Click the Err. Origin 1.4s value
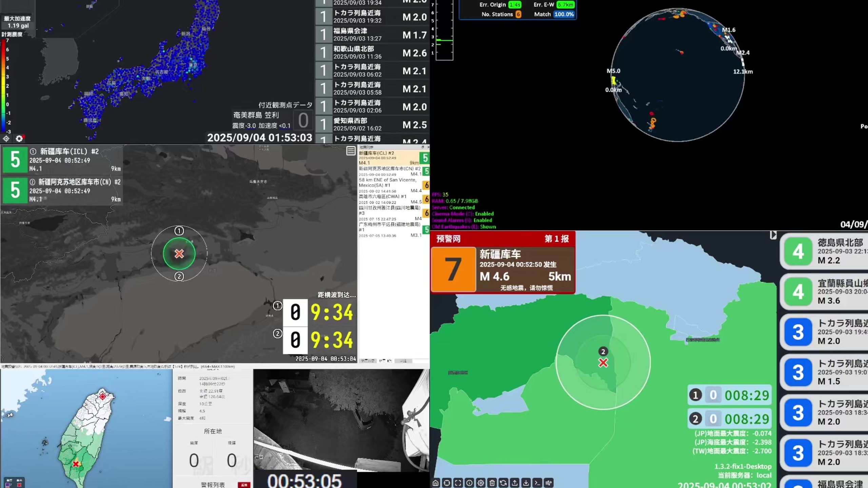 [x=515, y=4]
